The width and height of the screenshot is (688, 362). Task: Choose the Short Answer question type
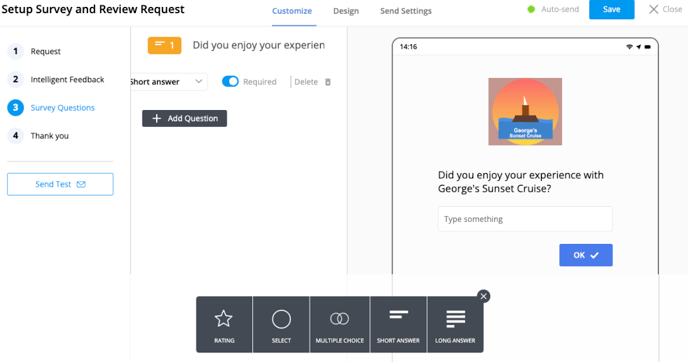pos(398,324)
